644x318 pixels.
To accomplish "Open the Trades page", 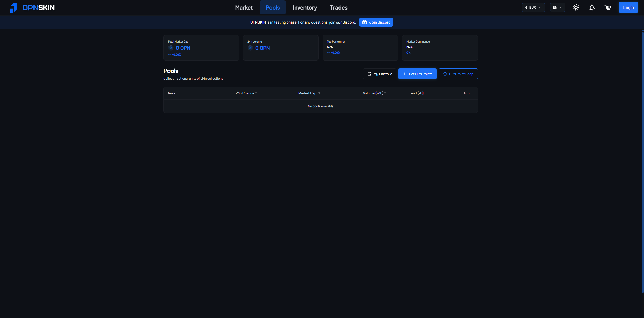I will point(338,8).
